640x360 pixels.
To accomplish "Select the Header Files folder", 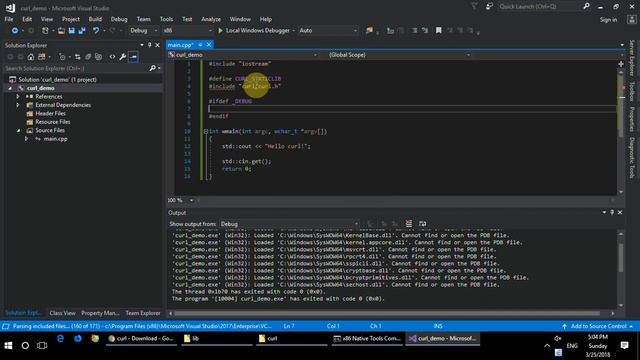I will click(50, 113).
